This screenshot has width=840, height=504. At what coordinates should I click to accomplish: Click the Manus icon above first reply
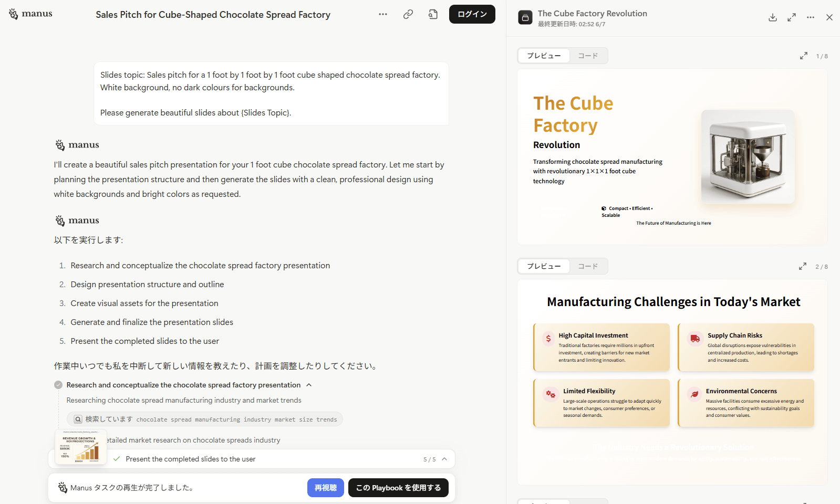60,145
